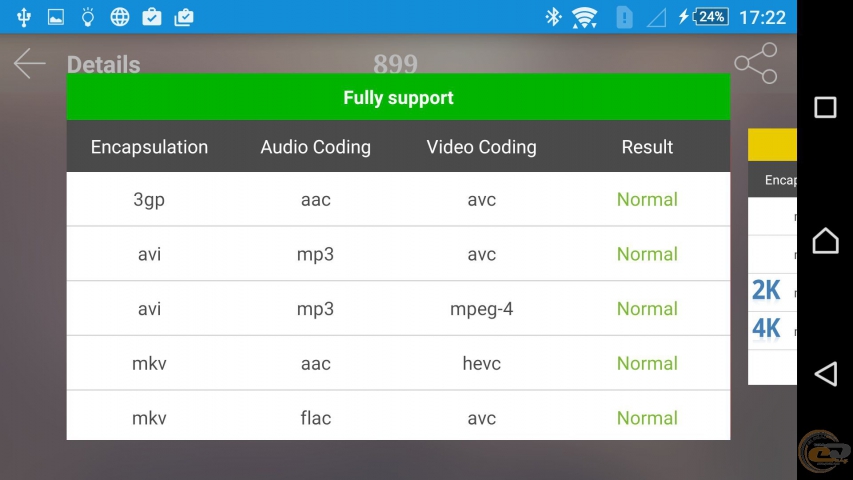Open the yellow adjacent panel header
Viewport: 853px width, 480px height.
point(772,145)
